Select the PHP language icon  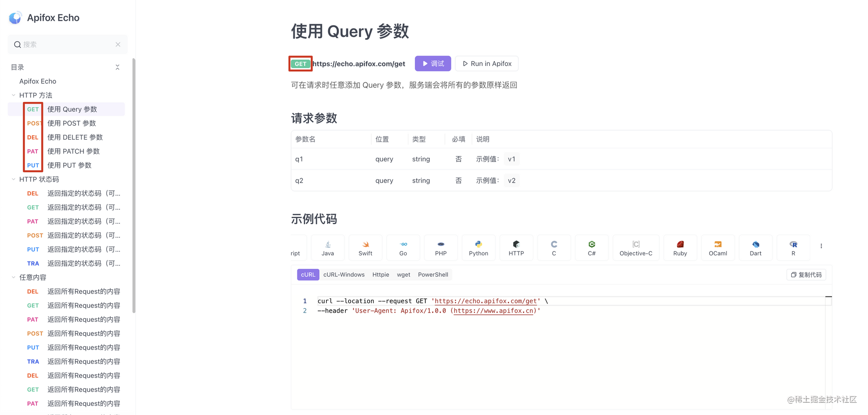(441, 247)
